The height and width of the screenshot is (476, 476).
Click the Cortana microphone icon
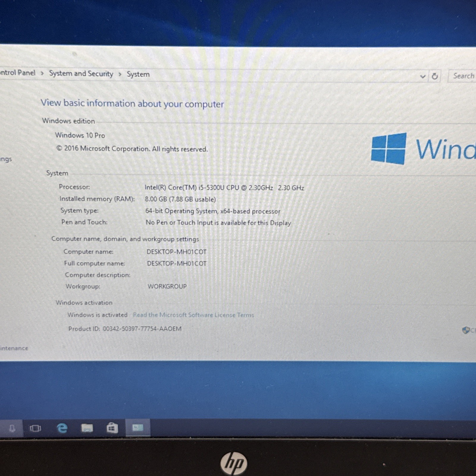point(12,428)
